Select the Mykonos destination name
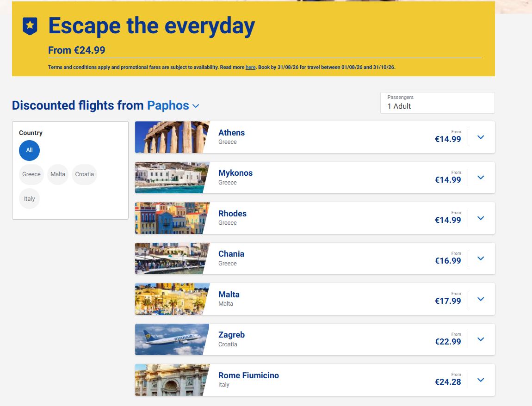Screen dimensions: 532x406 coord(235,173)
